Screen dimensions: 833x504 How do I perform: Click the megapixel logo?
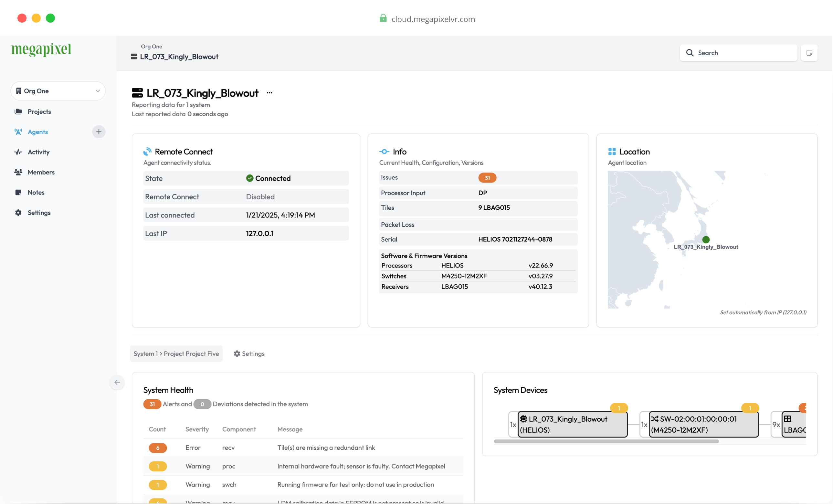(41, 50)
